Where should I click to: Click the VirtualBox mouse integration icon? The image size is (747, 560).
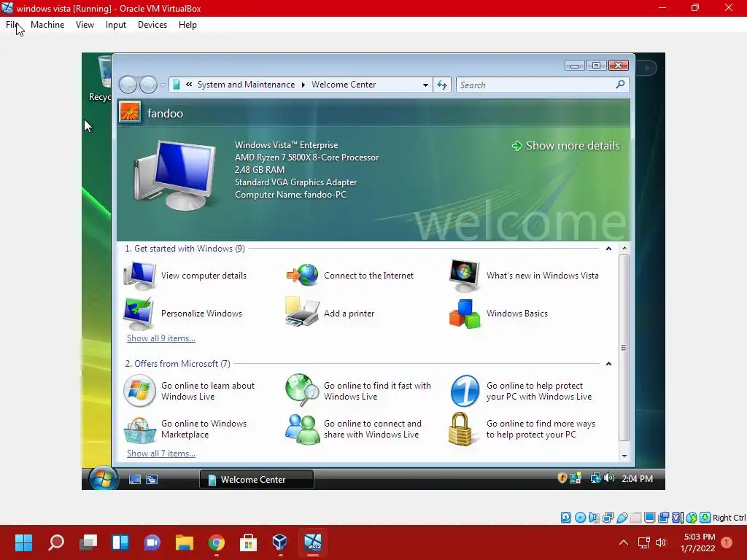[692, 518]
